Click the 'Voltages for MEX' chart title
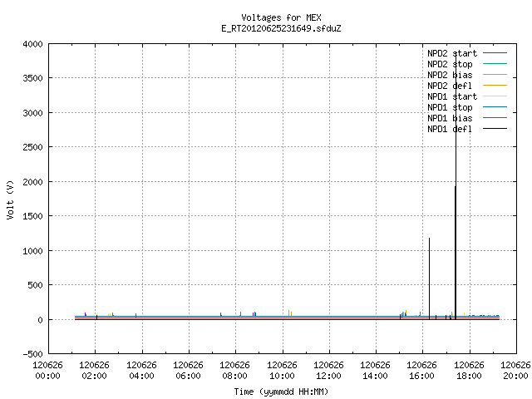The image size is (532, 399). (x=281, y=17)
